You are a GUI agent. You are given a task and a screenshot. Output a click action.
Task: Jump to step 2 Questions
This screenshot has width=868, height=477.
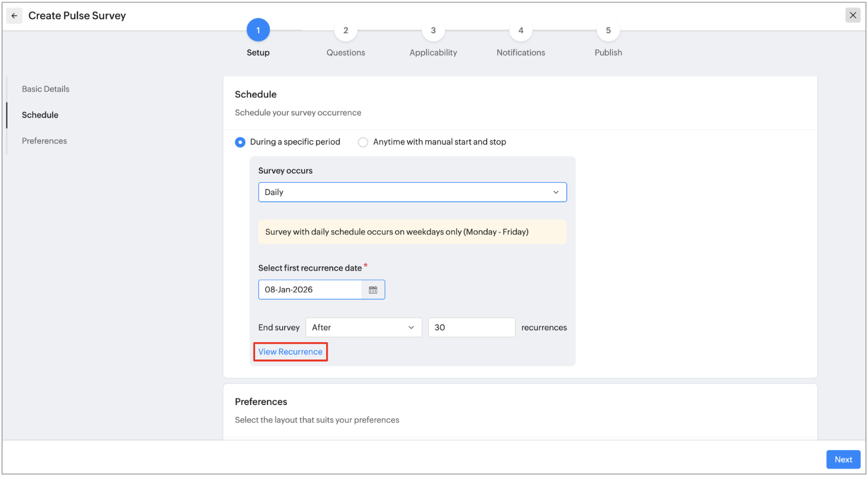pos(346,31)
